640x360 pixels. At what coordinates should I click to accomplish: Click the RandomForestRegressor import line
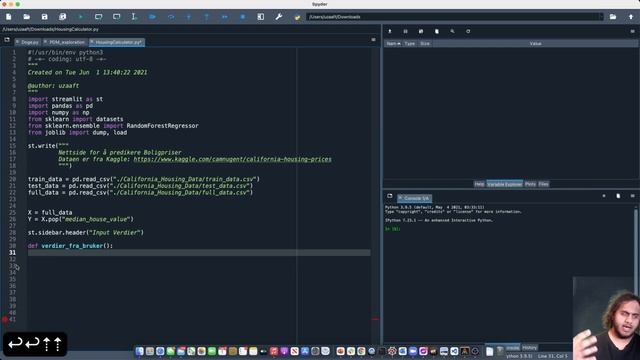point(113,126)
